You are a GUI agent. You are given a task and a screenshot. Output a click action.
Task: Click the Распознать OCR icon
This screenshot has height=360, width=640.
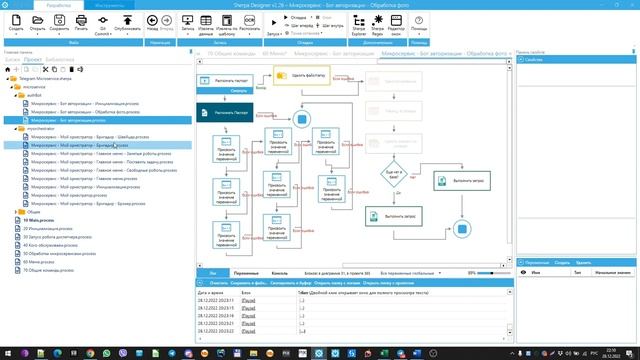(x=249, y=20)
